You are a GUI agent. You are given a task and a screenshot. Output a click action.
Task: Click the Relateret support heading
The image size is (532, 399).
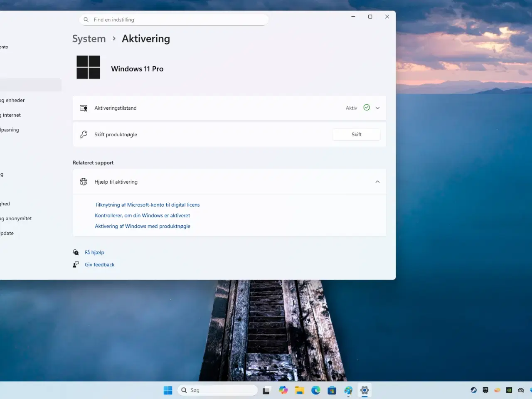point(93,163)
